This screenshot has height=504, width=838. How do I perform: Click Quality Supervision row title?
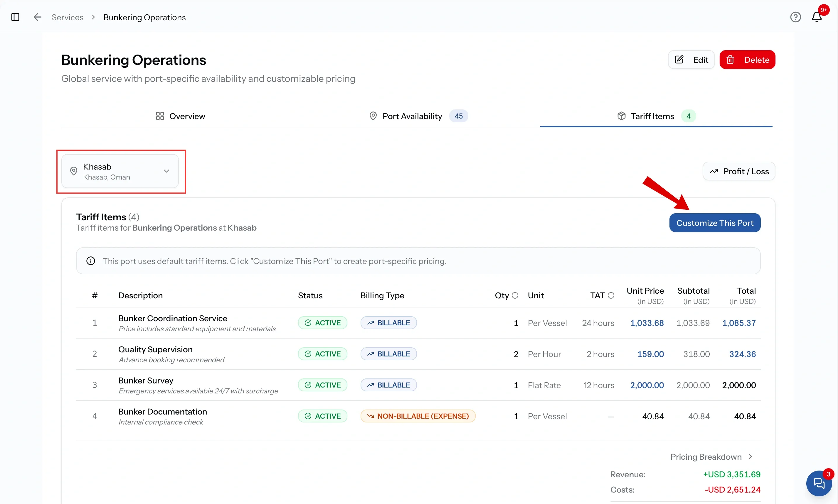(x=155, y=349)
